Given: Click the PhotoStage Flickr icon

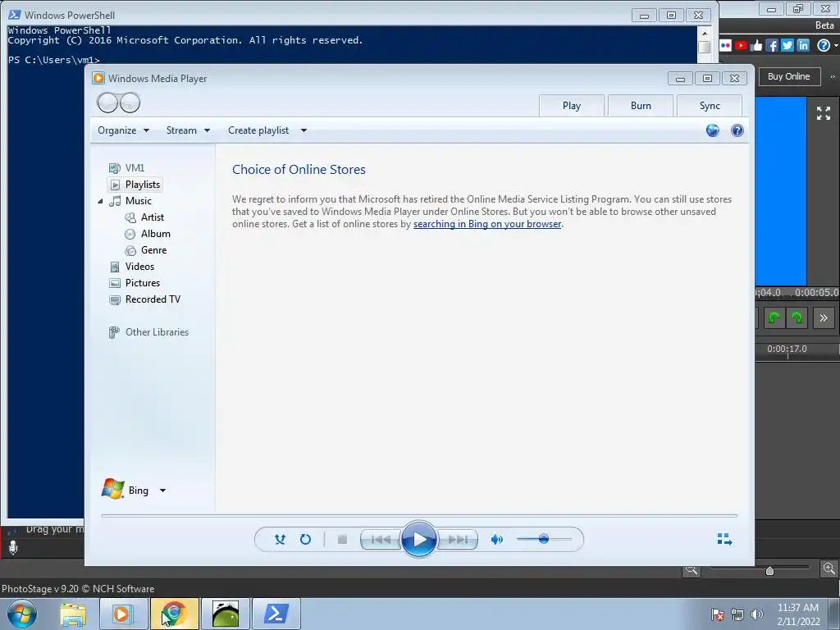Looking at the screenshot, I should click(x=725, y=46).
